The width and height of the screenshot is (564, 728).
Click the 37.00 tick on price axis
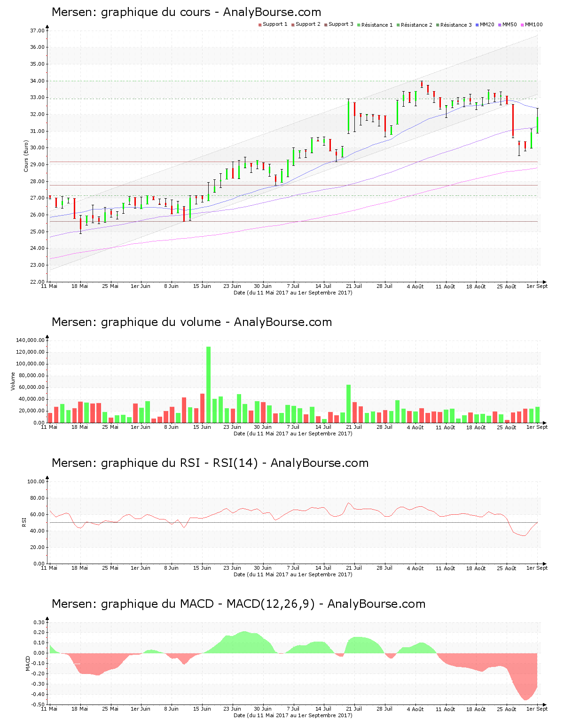click(x=37, y=31)
